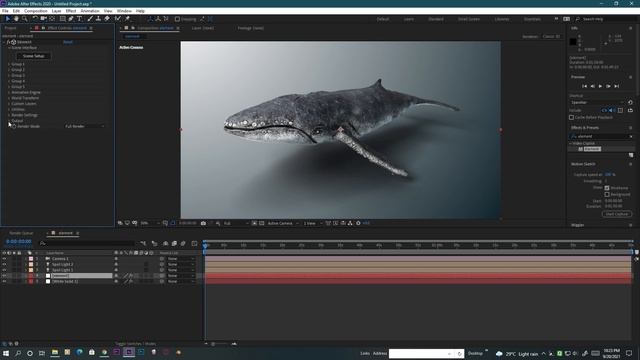Select the Unified Camera tool
The image size is (640, 360).
(43, 19)
